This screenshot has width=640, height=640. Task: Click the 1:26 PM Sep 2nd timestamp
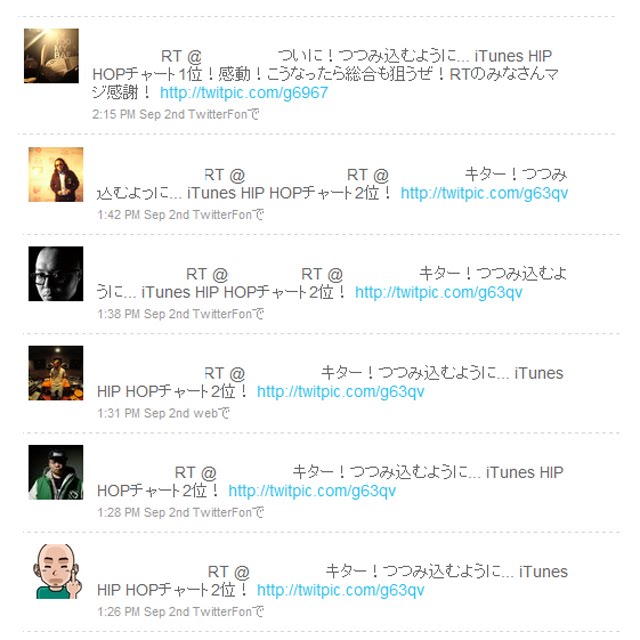[143, 611]
